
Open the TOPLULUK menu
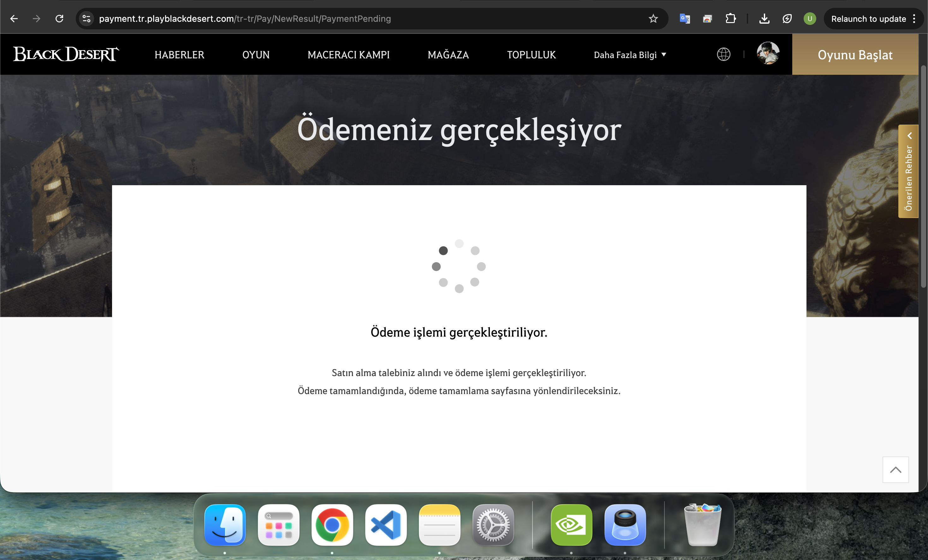pos(532,55)
